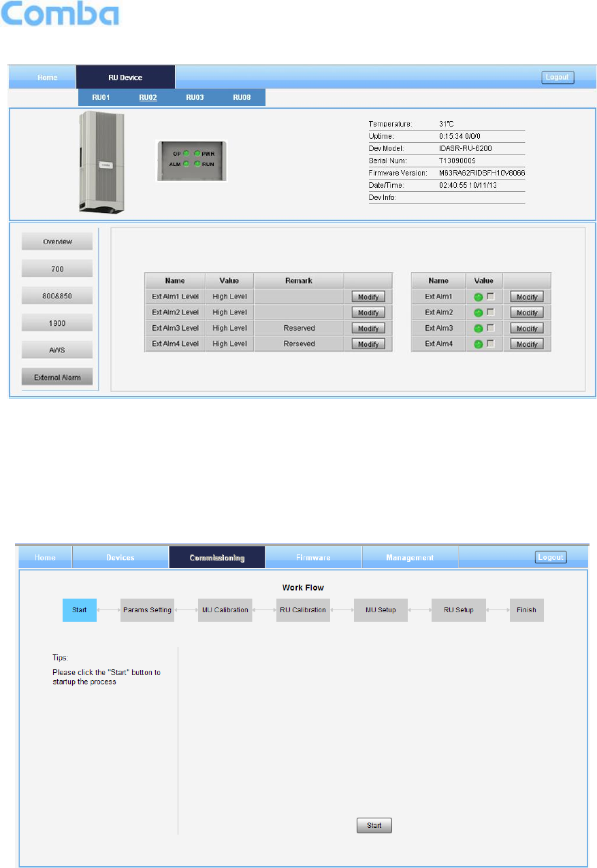The image size is (597, 868).
Task: Click the Start button at bottom
Action: pyautogui.click(x=374, y=825)
